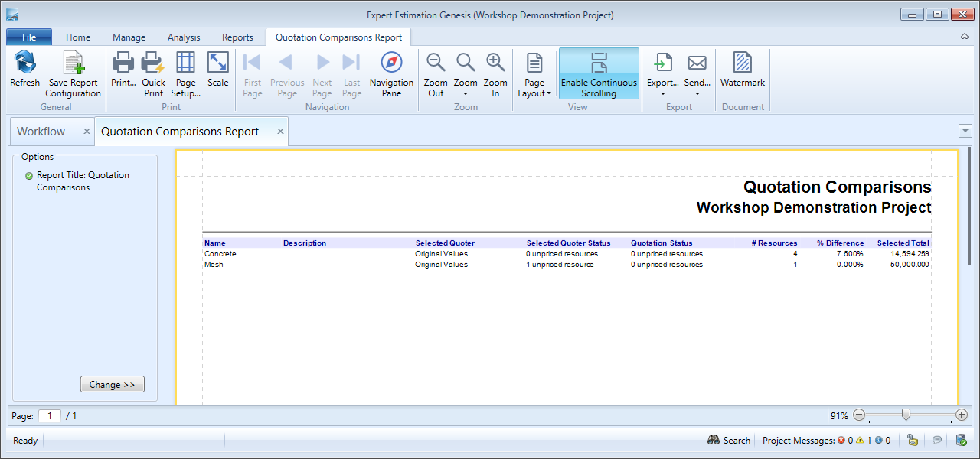Toggle Enable Continuous Scrolling
The image size is (980, 459).
pos(599,74)
